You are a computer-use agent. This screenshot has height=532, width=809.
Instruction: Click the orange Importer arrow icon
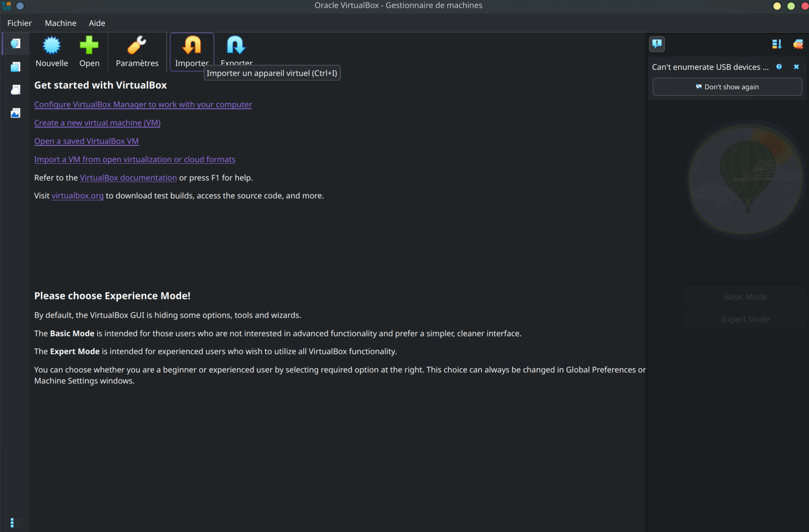click(x=192, y=45)
